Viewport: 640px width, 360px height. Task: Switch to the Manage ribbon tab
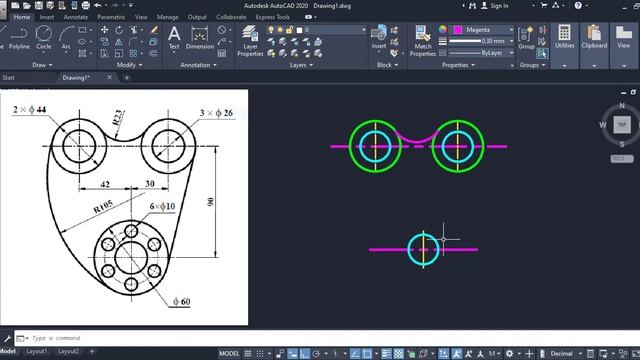point(167,17)
